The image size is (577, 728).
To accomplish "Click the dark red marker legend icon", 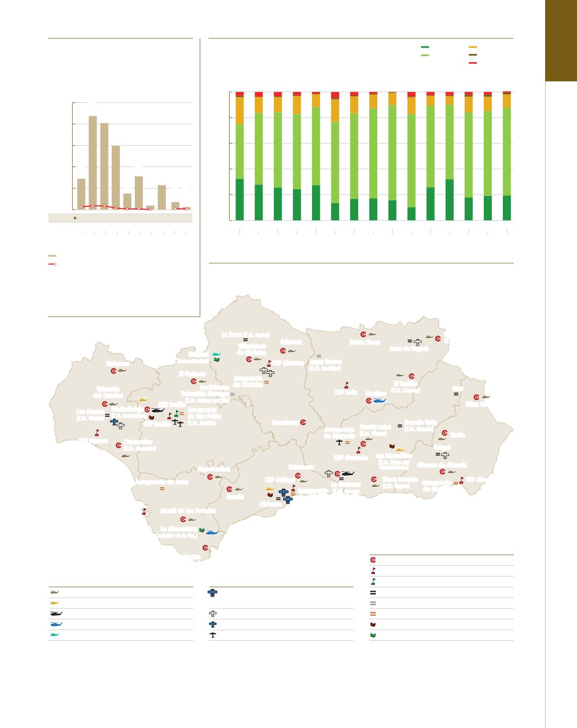I will pos(373,625).
